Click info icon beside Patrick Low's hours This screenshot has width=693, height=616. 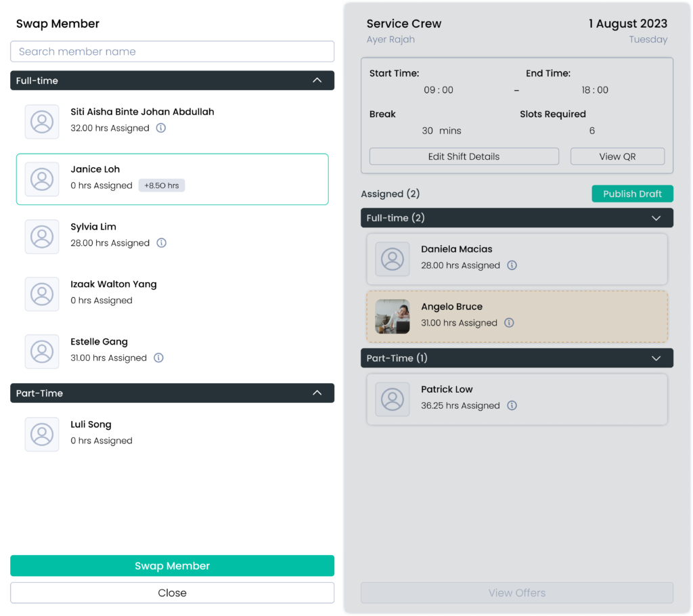coord(512,405)
